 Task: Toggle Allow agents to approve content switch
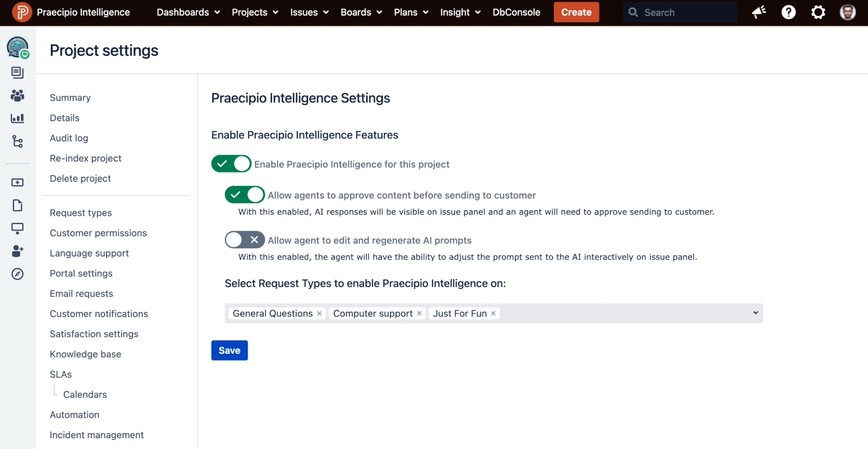tap(244, 195)
